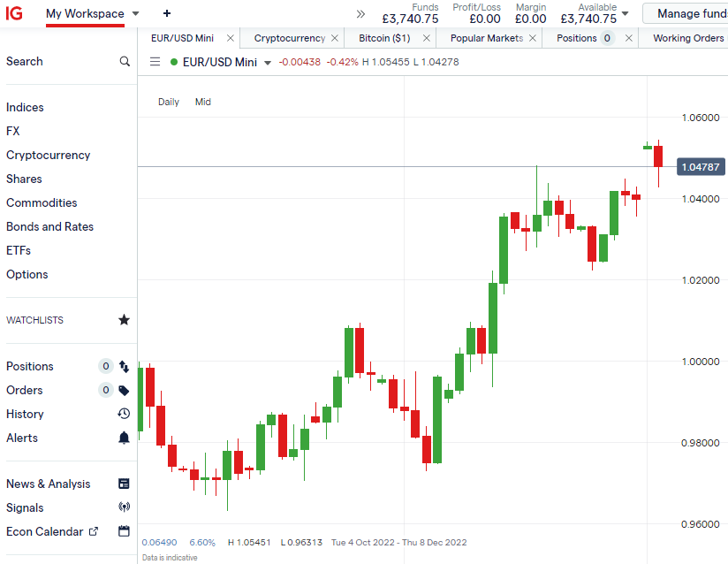Click the 1.06000 price axis label
Viewport: 728px width, 564px height.
pos(701,118)
